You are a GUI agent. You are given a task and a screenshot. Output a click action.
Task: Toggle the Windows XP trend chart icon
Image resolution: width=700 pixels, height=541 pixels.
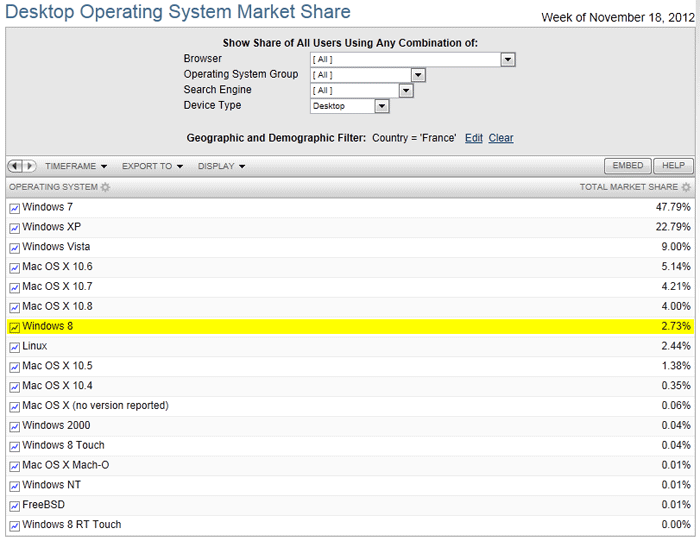pos(14,228)
